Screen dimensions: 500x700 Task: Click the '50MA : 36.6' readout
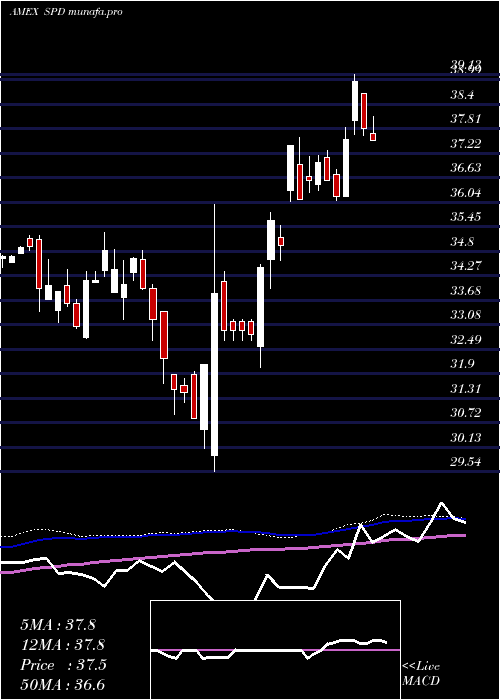[62, 685]
